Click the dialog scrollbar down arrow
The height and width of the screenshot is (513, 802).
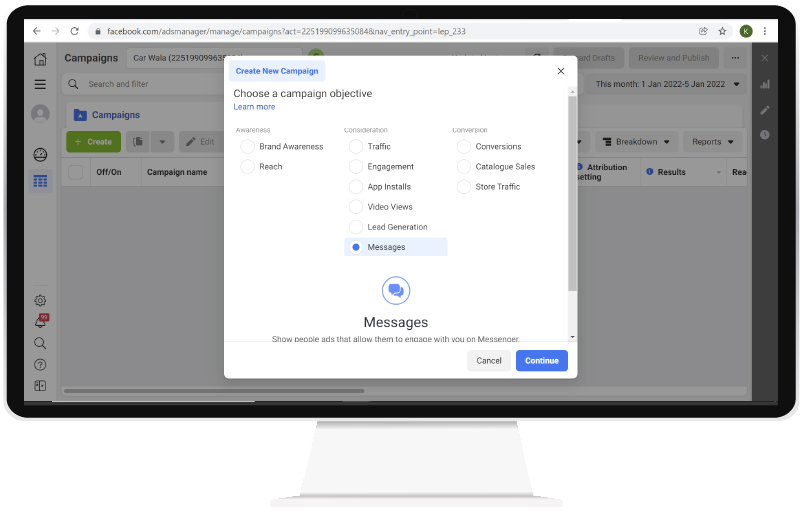coord(572,337)
